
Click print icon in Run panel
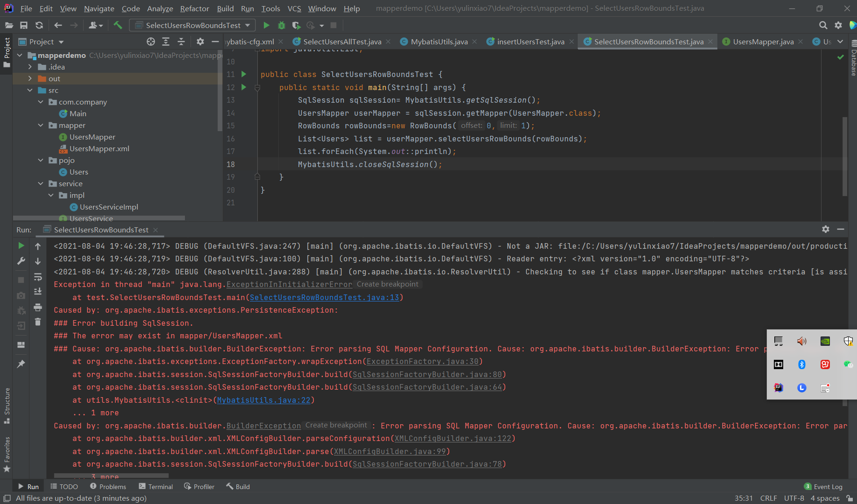tap(38, 307)
